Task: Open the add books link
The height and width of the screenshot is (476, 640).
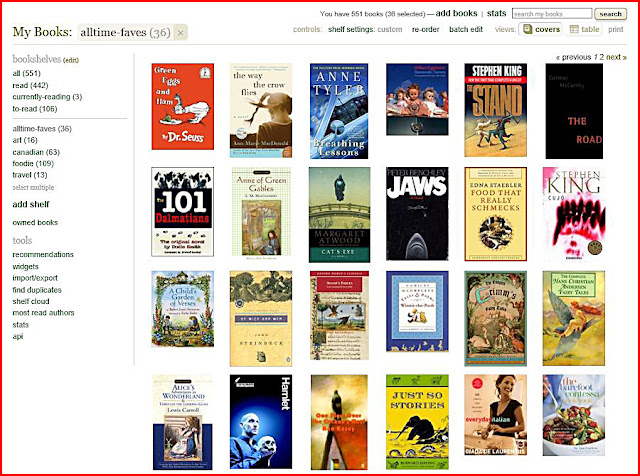Action: coord(456,13)
